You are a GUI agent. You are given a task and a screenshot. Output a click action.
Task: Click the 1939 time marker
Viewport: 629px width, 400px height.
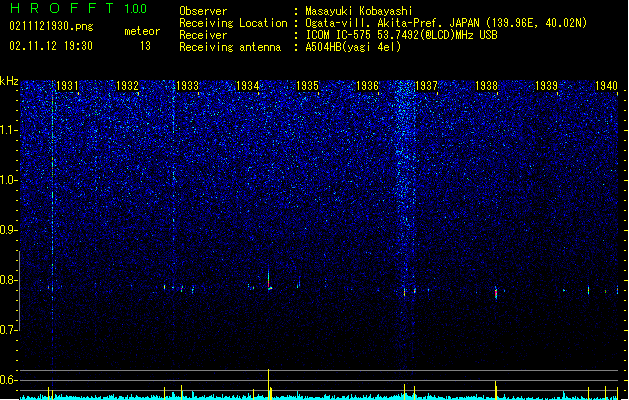point(546,85)
